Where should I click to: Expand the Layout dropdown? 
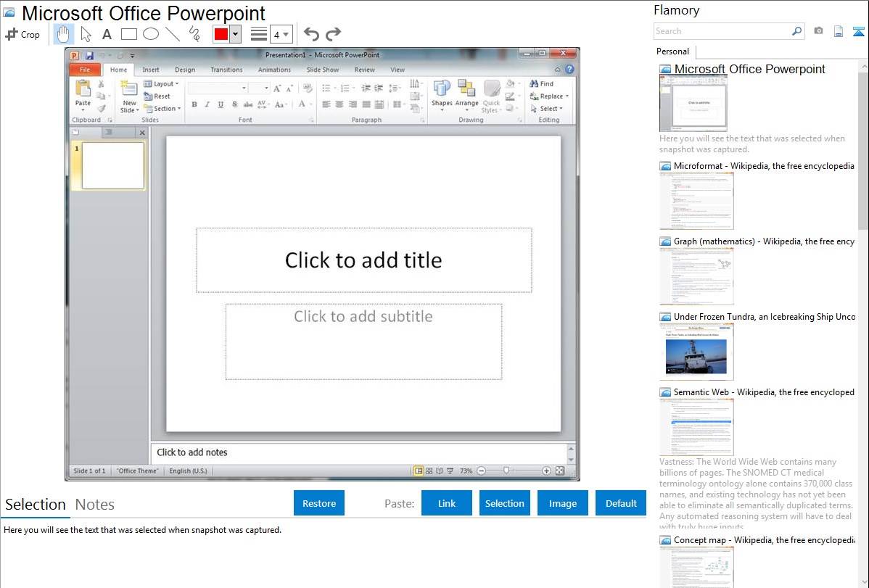pos(161,83)
